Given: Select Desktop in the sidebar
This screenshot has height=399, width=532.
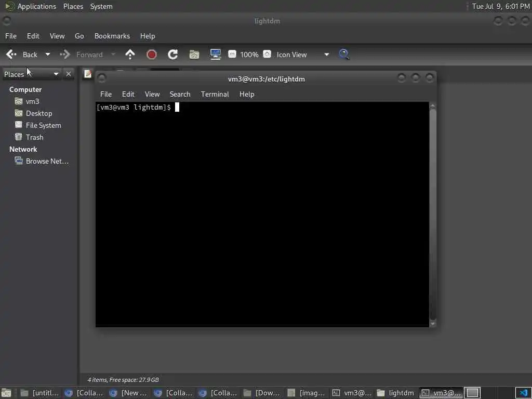Looking at the screenshot, I should click(39, 113).
